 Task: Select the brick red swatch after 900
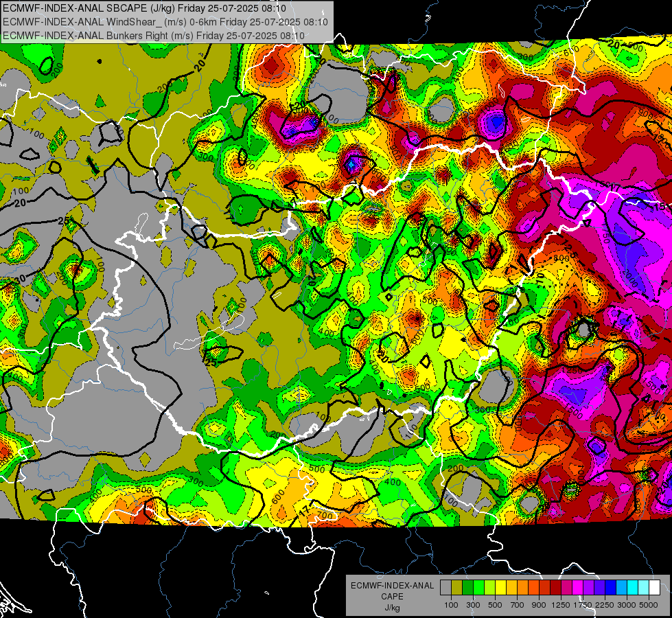click(545, 588)
